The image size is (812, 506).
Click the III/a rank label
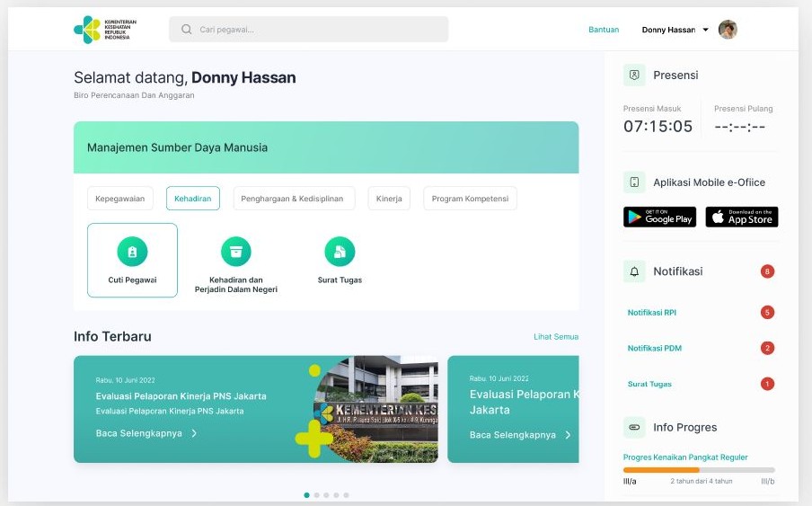coord(630,481)
